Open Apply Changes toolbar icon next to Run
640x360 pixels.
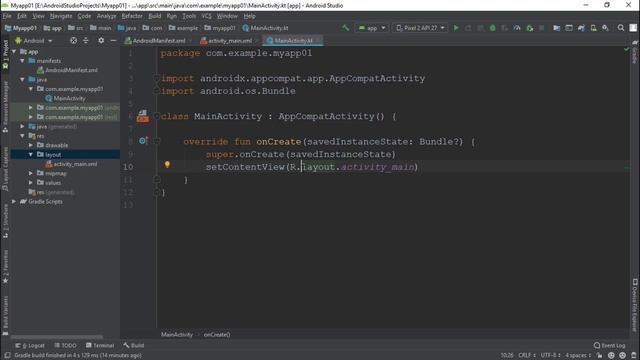pos(468,28)
